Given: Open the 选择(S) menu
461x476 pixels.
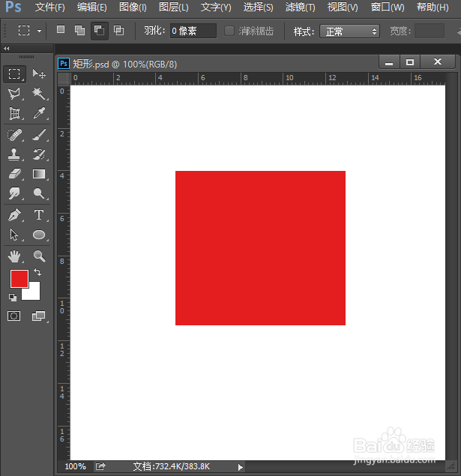Looking at the screenshot, I should [259, 7].
